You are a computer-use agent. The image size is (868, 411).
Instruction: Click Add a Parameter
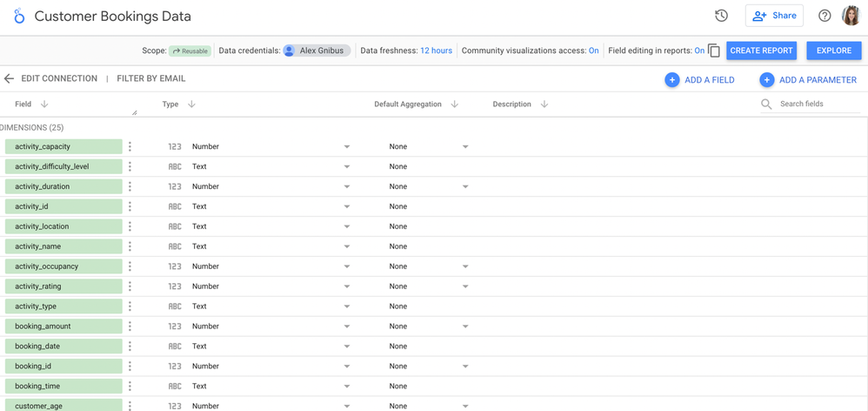pos(808,80)
